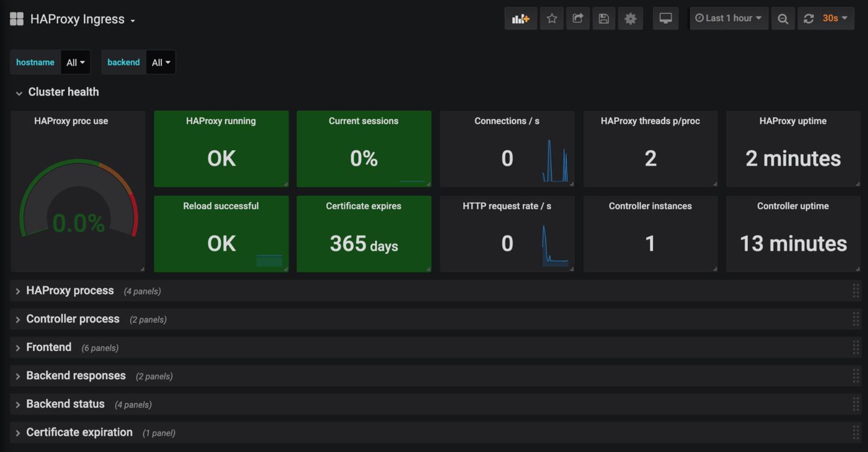Refresh dashboard with circular arrows icon
This screenshot has height=452, width=868.
tap(808, 18)
